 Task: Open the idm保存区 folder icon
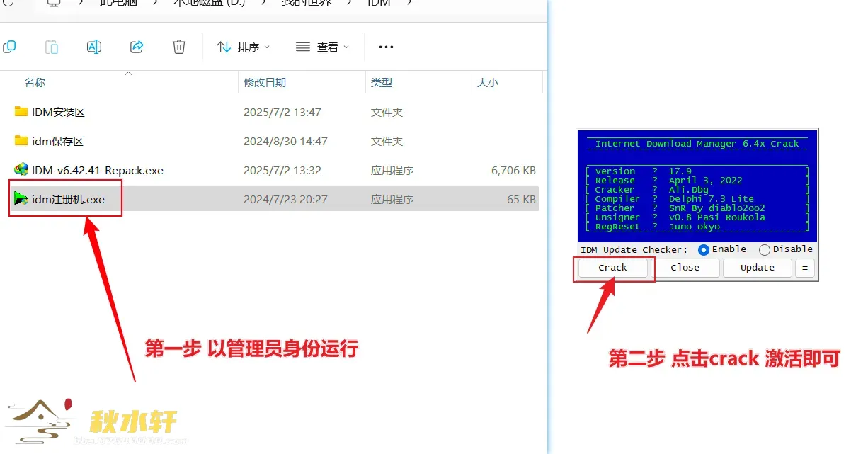21,141
